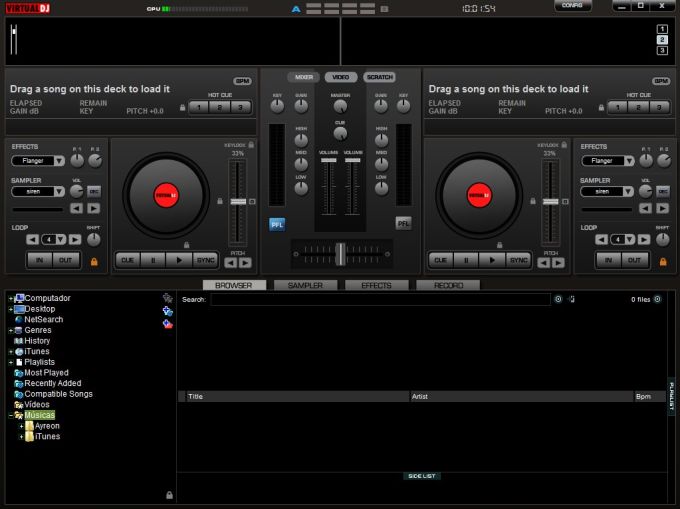Expand the Ayreon folder

(21, 426)
